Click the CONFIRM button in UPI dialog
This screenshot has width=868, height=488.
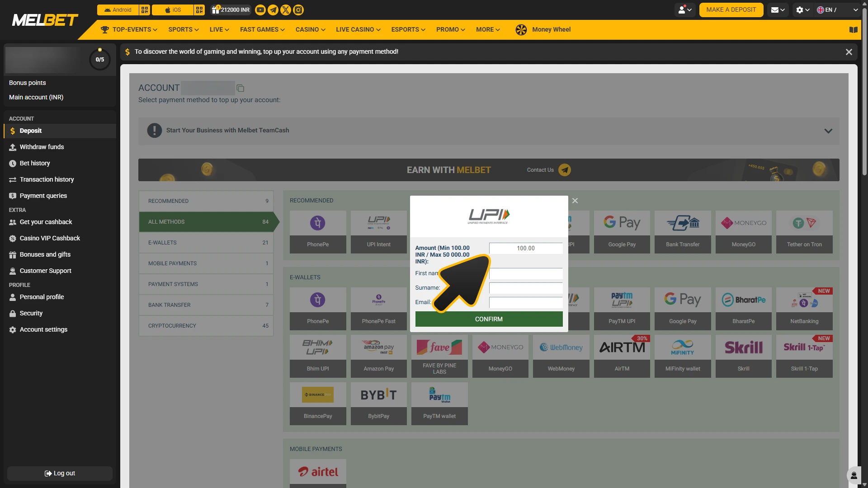489,319
